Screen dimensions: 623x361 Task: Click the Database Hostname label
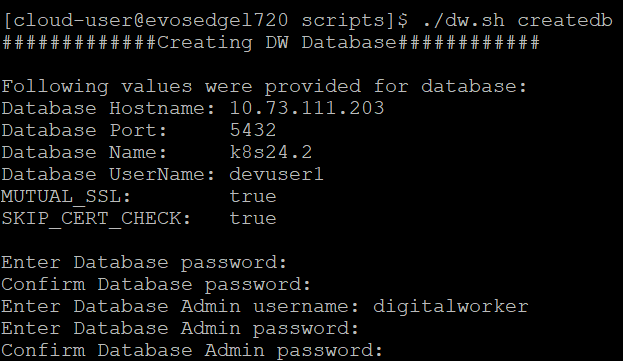click(108, 108)
